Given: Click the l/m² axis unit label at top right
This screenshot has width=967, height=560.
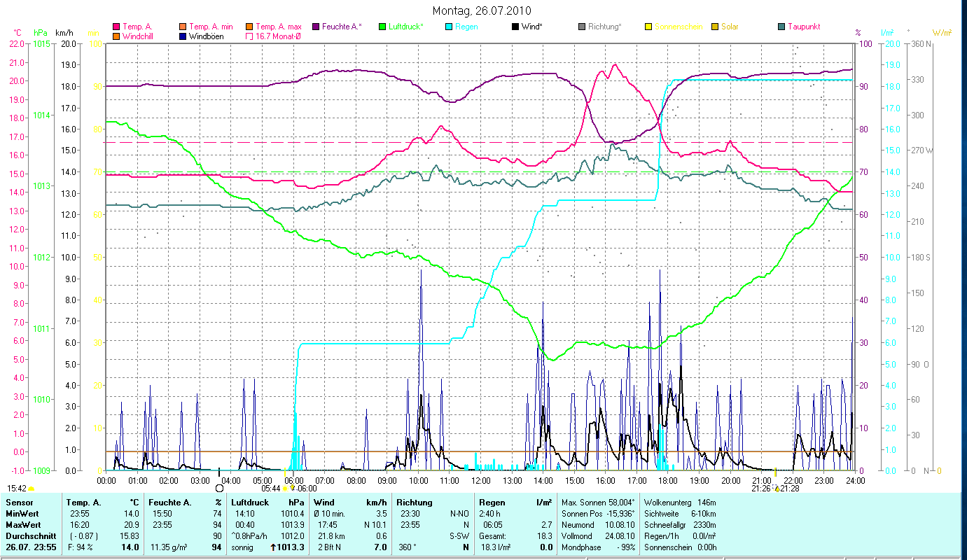Looking at the screenshot, I should pyautogui.click(x=887, y=33).
